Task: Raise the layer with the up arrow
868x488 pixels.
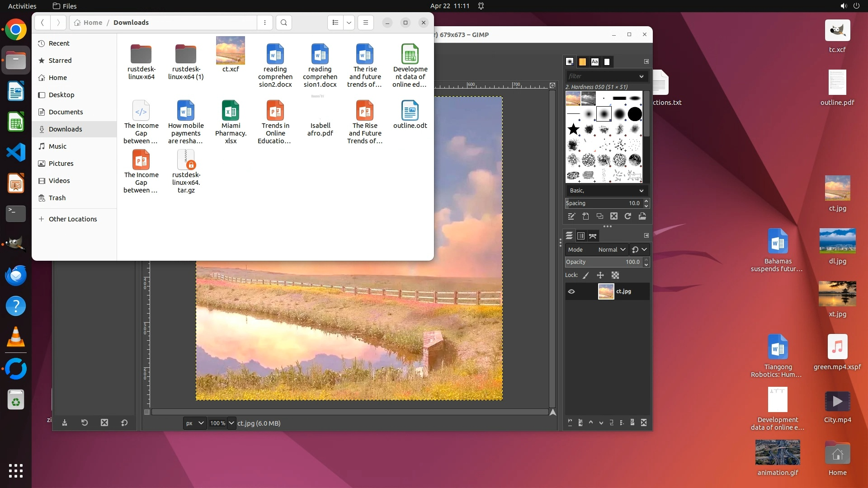Action: pos(591,423)
